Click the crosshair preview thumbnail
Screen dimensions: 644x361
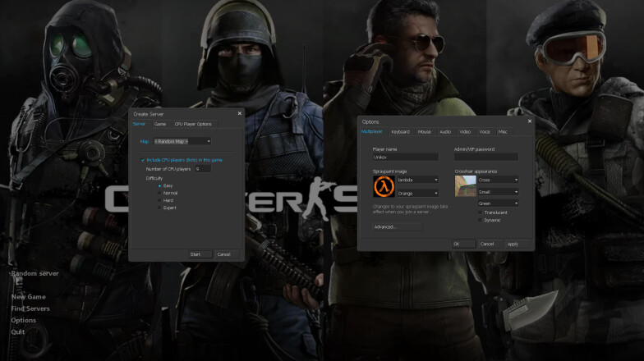[465, 186]
